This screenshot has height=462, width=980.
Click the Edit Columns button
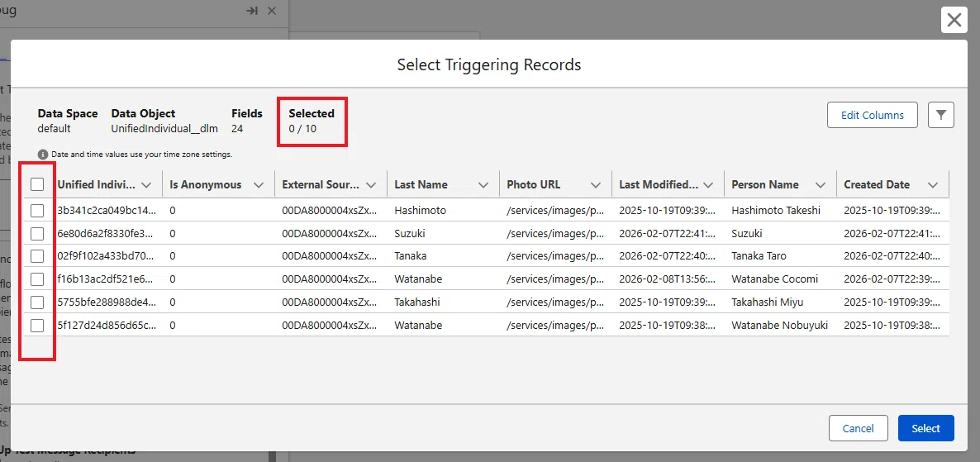tap(872, 115)
